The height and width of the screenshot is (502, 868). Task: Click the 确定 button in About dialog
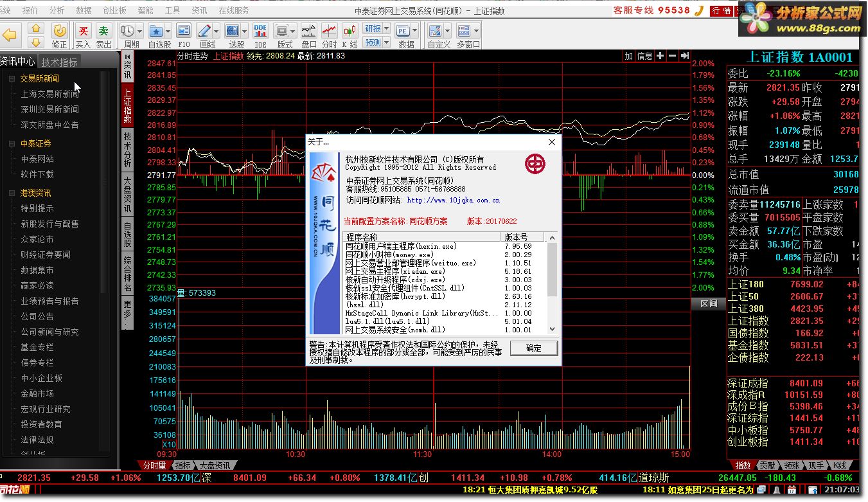coord(534,348)
